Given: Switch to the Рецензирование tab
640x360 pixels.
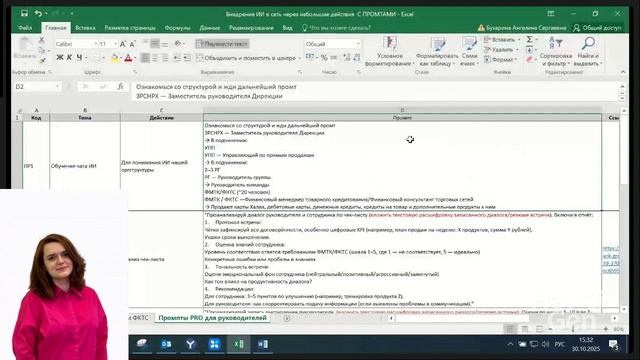Looking at the screenshot, I should pos(251,28).
